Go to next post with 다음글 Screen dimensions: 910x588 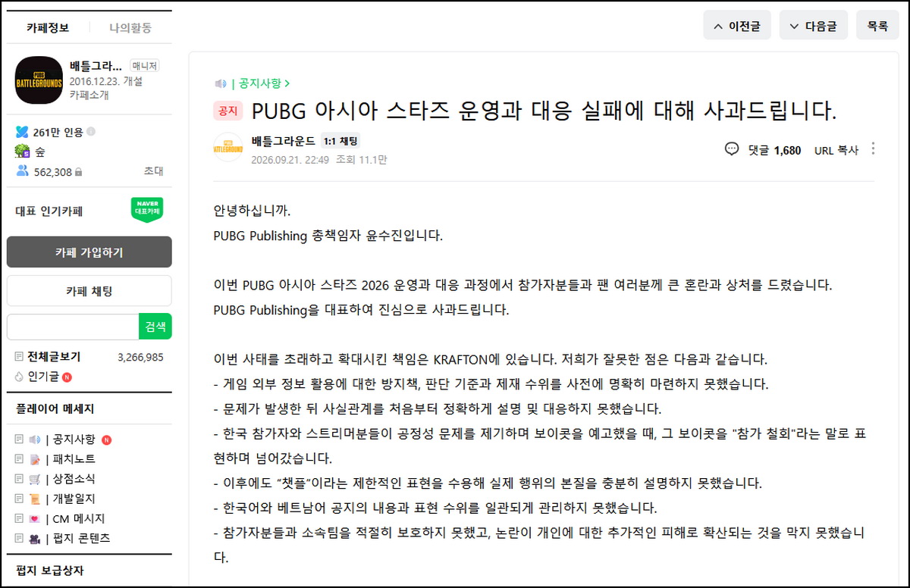tap(814, 26)
